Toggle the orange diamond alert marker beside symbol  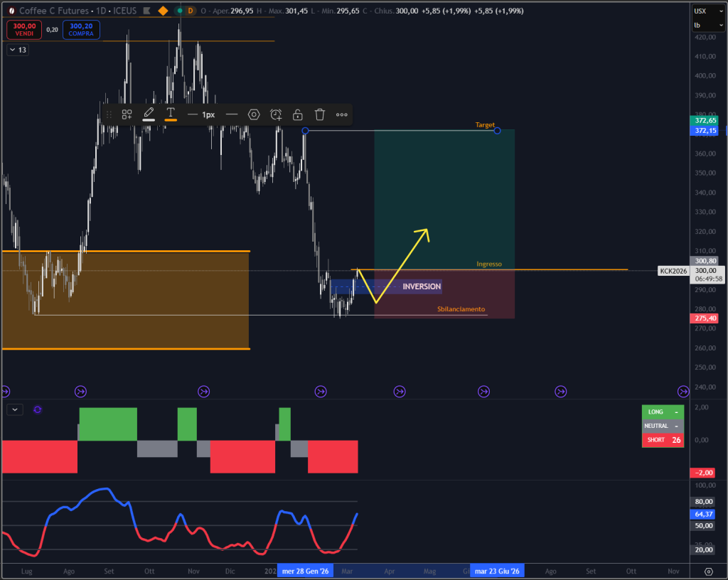(x=161, y=11)
